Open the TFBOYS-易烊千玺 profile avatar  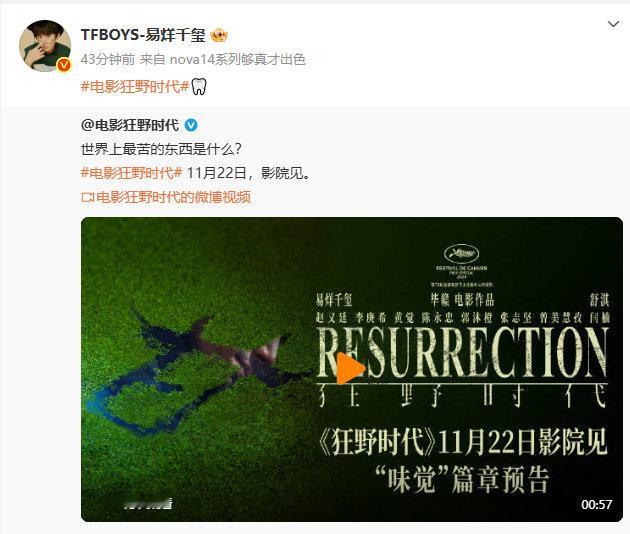(45, 46)
